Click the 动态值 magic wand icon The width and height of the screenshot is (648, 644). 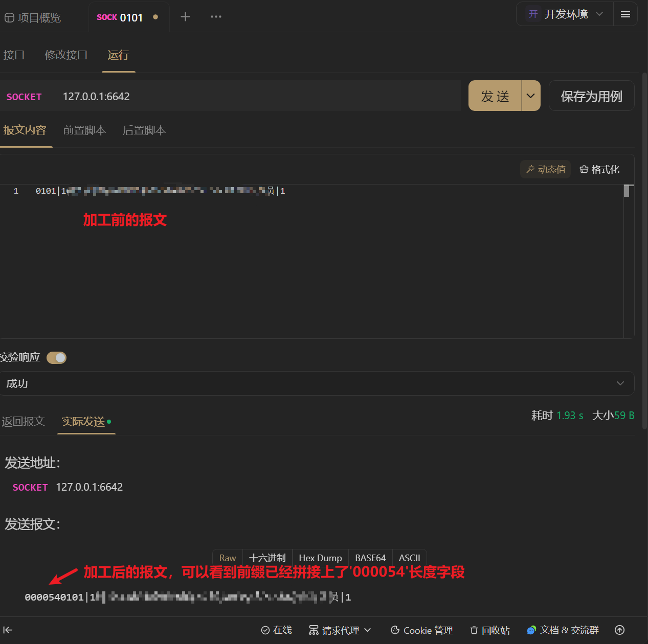531,169
